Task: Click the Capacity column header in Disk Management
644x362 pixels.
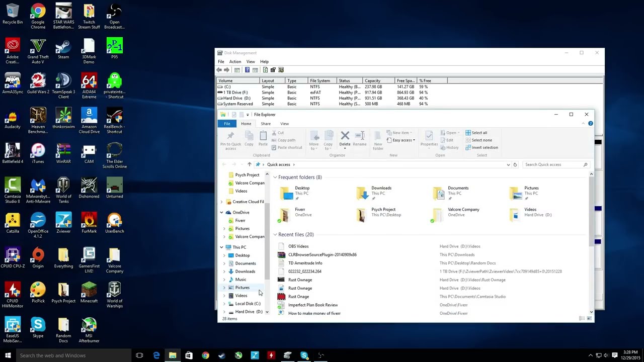Action: click(x=379, y=81)
